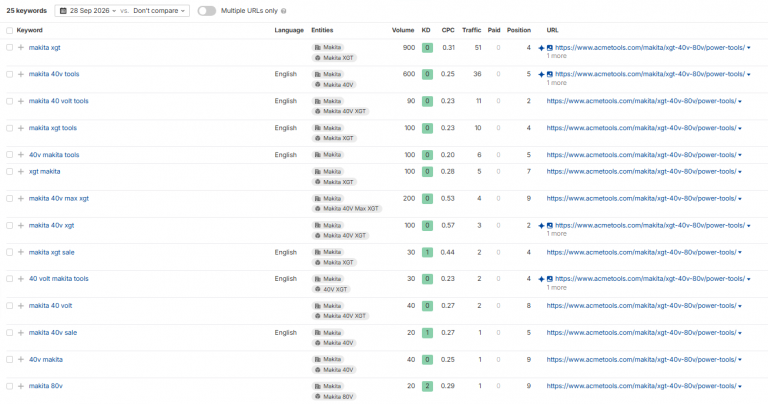768x404 pixels.
Task: Click the plus icon beside 40 volt makita tools
Action: [21, 279]
